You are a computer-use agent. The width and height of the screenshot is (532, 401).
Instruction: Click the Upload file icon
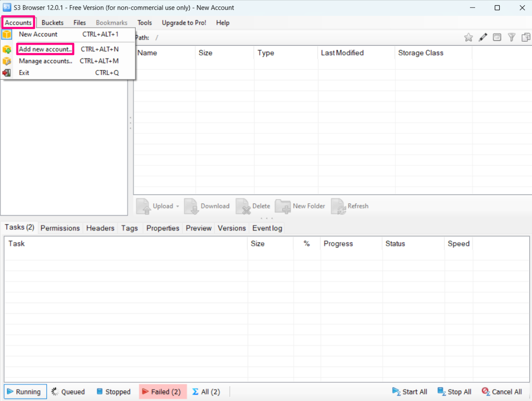coord(144,206)
